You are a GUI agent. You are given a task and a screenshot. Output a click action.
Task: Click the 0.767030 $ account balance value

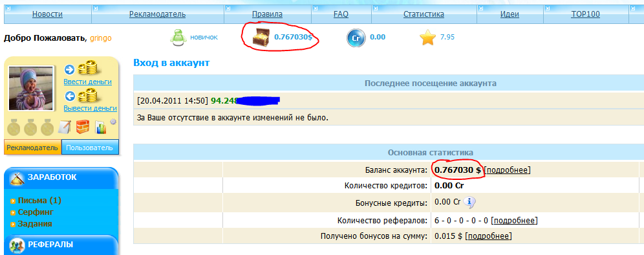pos(458,170)
